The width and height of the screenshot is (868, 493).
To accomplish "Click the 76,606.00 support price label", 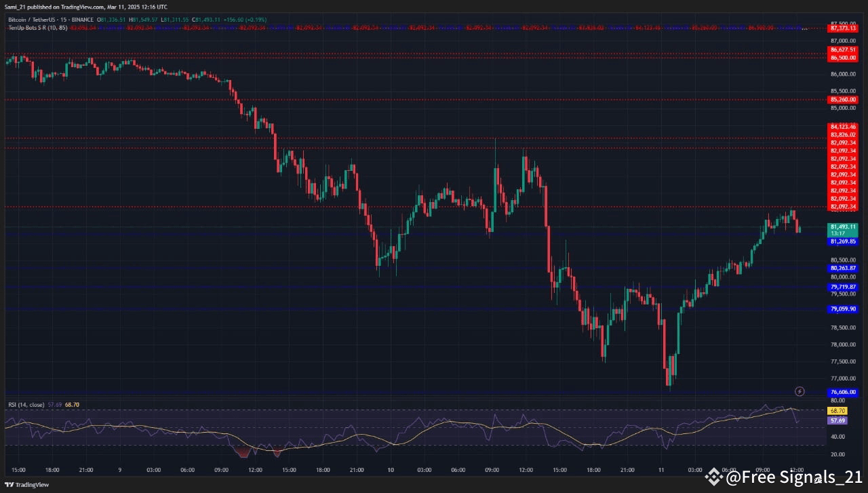I will [843, 393].
